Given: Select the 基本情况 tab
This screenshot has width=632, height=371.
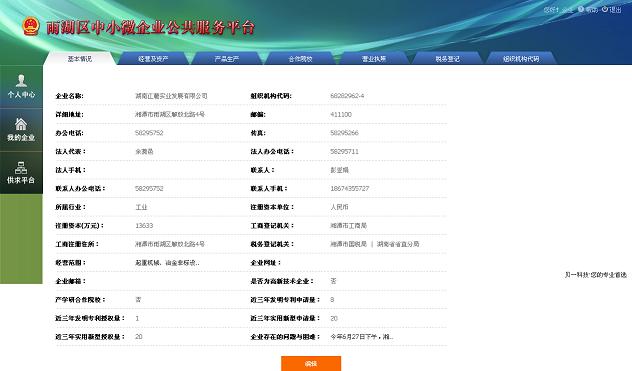Looking at the screenshot, I should tap(80, 58).
